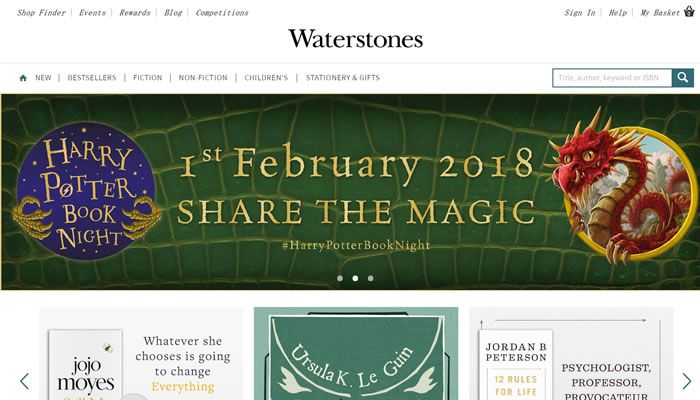Screen dimensions: 700x400
Task: Click the Harry Potter Book Night badge
Action: [86, 191]
